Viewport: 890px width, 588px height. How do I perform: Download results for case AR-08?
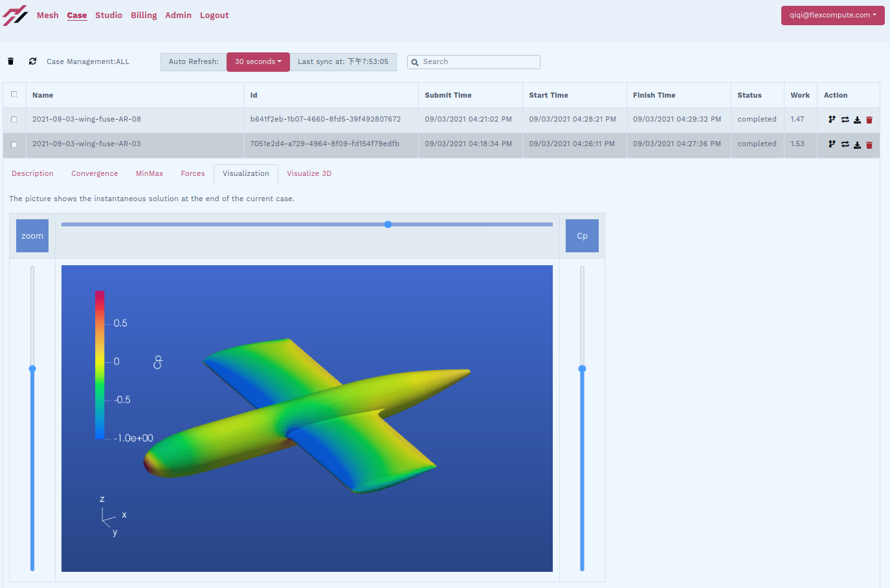[857, 120]
